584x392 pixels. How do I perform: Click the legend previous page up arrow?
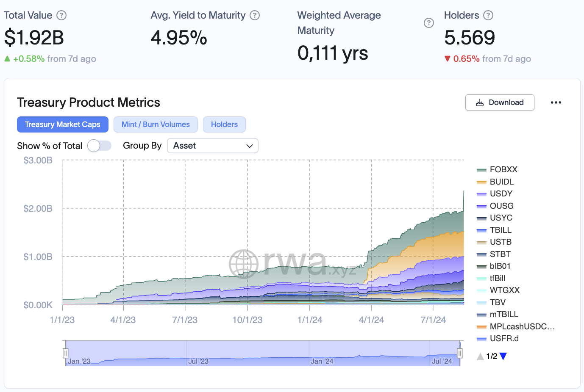(x=480, y=356)
